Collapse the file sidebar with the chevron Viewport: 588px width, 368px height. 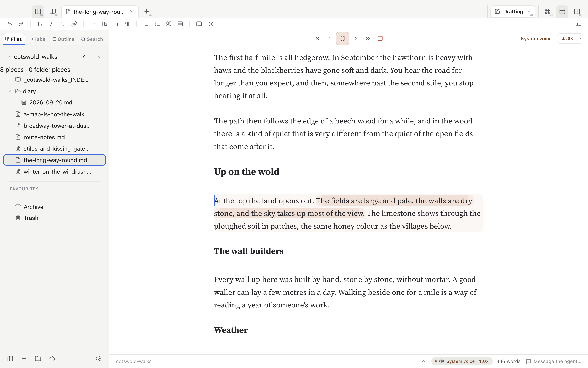[99, 56]
